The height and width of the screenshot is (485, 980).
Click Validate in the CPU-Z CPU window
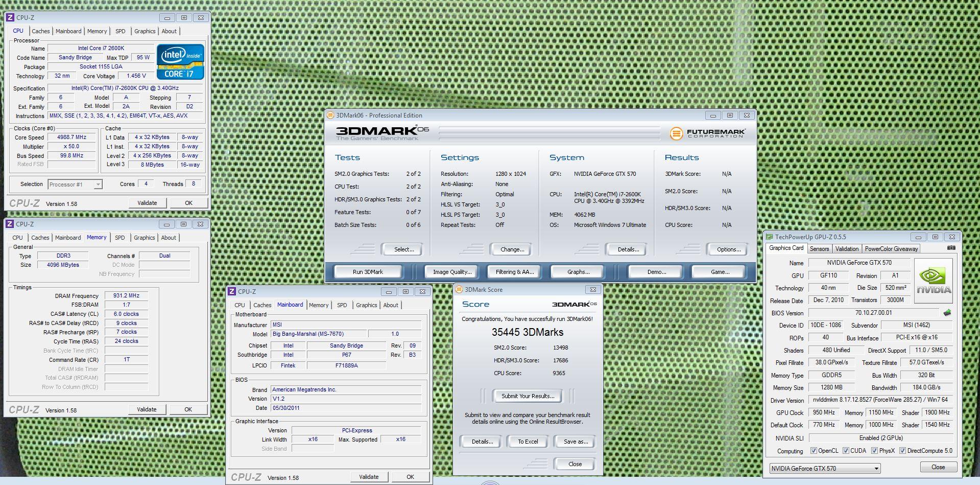click(x=147, y=203)
